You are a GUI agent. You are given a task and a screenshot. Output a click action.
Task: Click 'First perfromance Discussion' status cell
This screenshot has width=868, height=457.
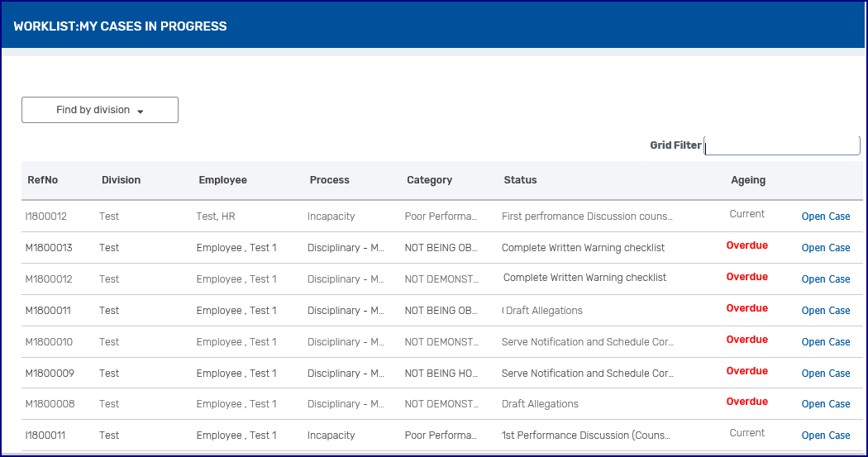coord(587,217)
